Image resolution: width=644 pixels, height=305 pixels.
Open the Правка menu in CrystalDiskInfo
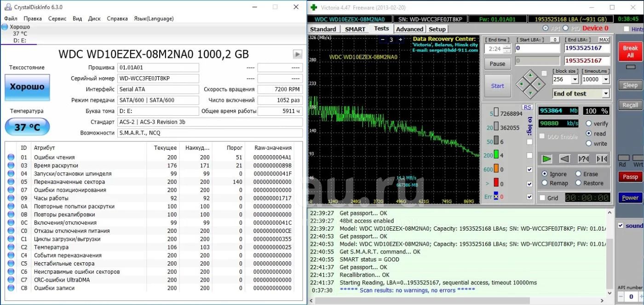click(x=33, y=18)
